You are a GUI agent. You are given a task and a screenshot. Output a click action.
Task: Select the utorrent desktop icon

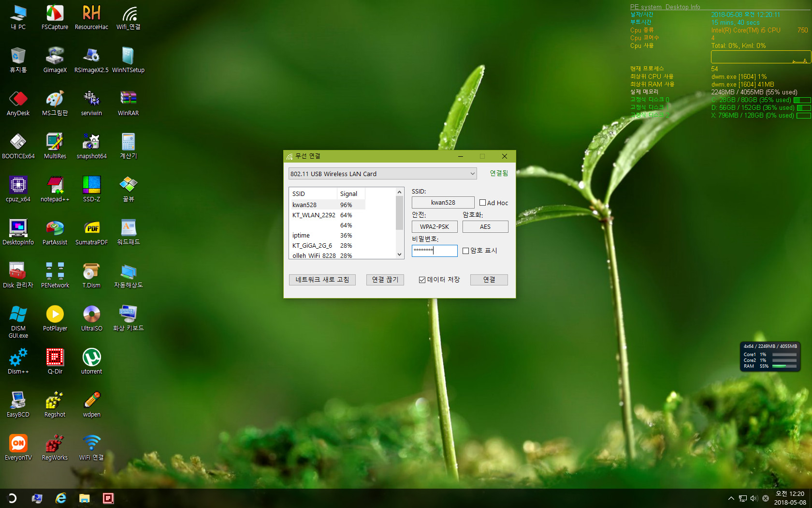(x=91, y=362)
